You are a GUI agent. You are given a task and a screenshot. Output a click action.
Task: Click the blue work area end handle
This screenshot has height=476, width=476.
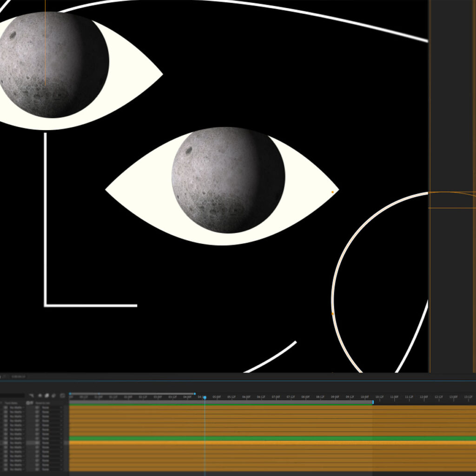373,402
